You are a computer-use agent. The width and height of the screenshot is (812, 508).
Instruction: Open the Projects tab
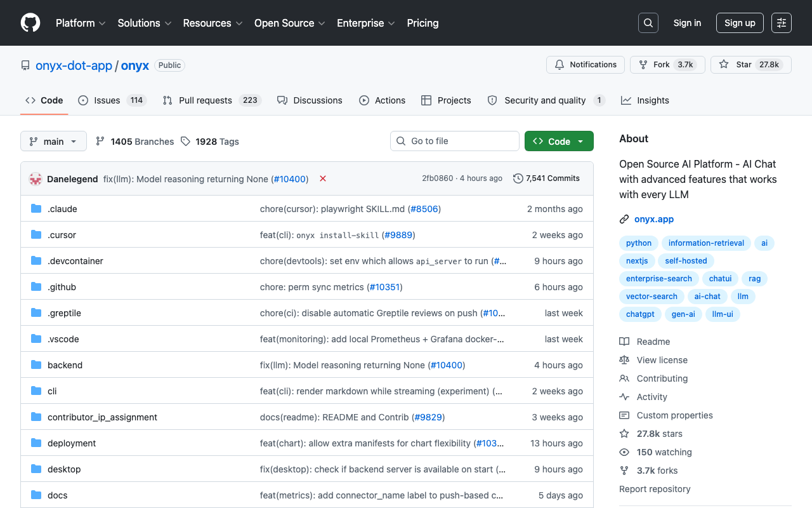click(446, 100)
